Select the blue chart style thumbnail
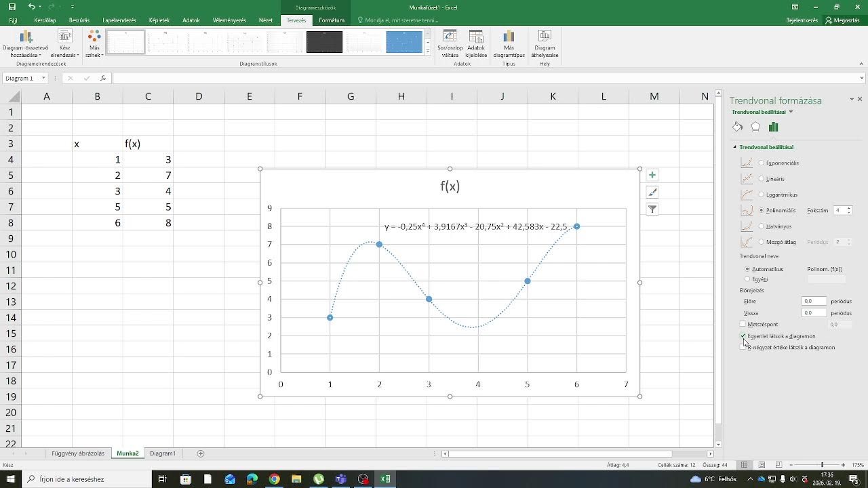 pos(404,42)
